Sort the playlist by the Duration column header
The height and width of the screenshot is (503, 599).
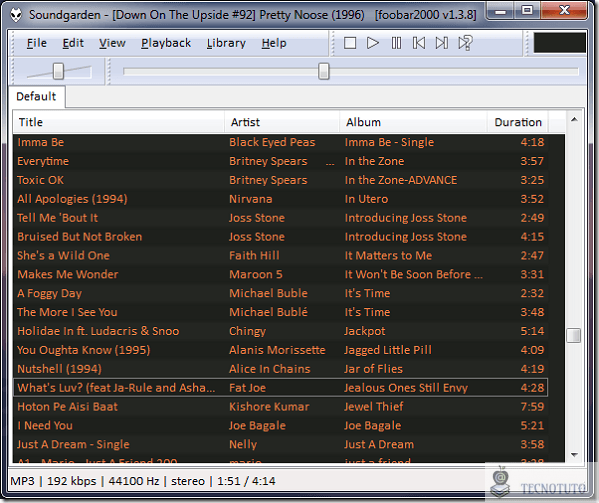518,122
